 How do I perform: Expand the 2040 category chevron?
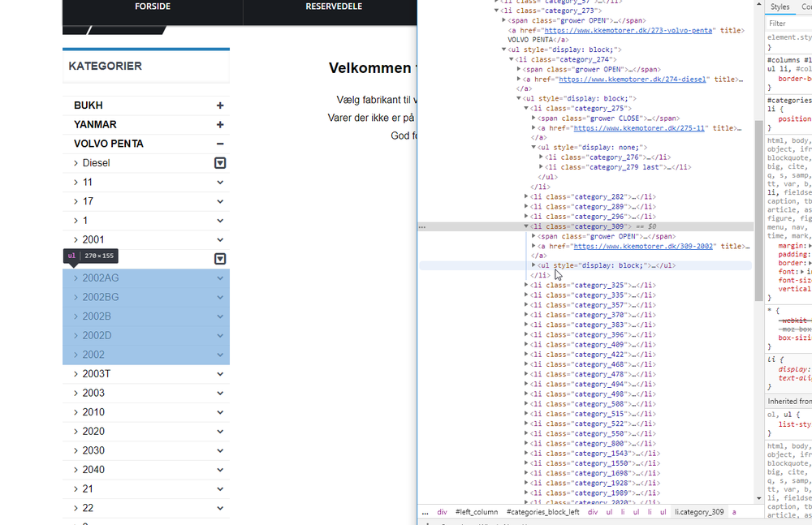point(219,469)
